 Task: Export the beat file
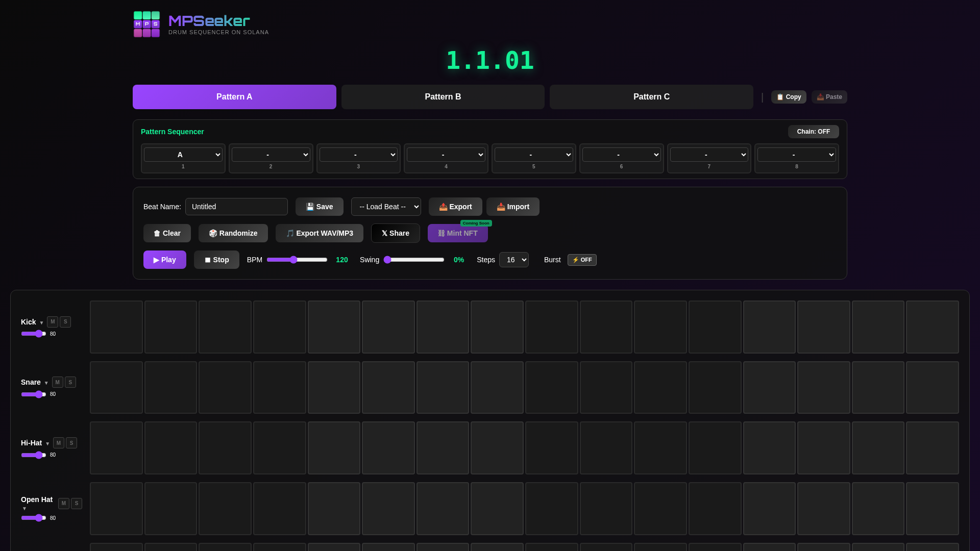[x=455, y=207]
